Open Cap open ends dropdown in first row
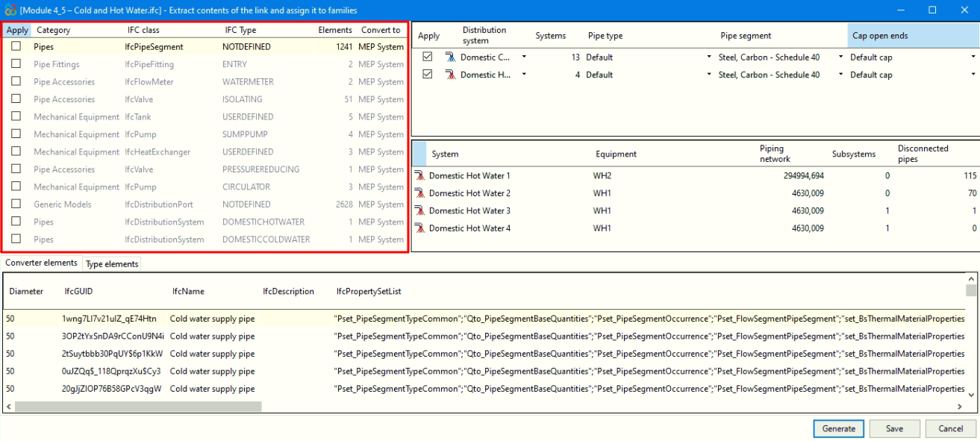The width and height of the screenshot is (980, 441). (x=973, y=57)
